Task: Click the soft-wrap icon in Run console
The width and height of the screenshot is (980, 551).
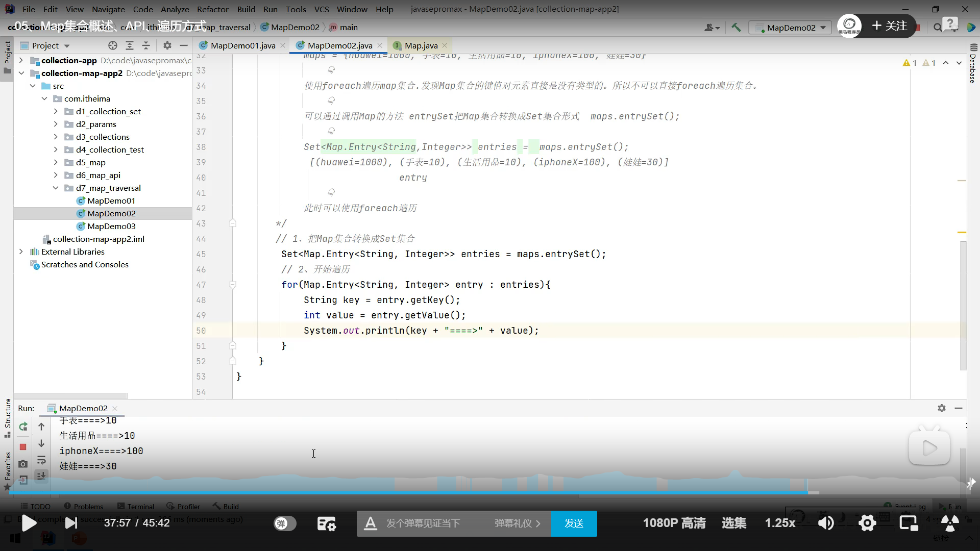Action: coord(41,460)
